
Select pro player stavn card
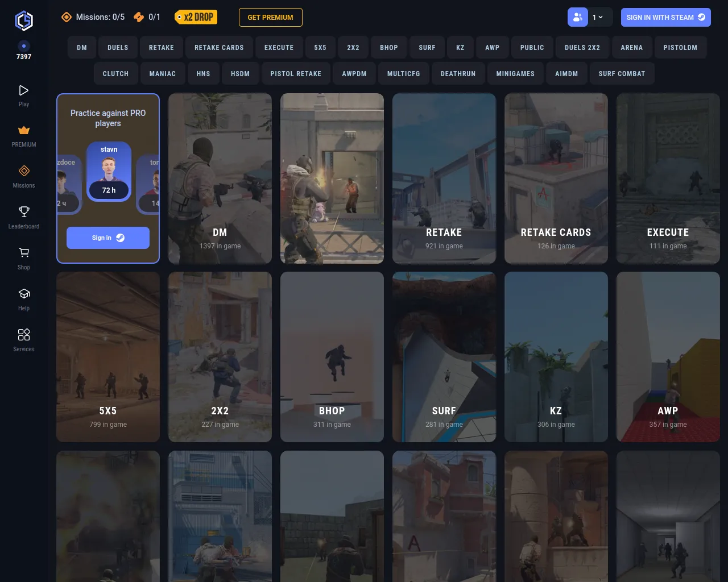[109, 171]
